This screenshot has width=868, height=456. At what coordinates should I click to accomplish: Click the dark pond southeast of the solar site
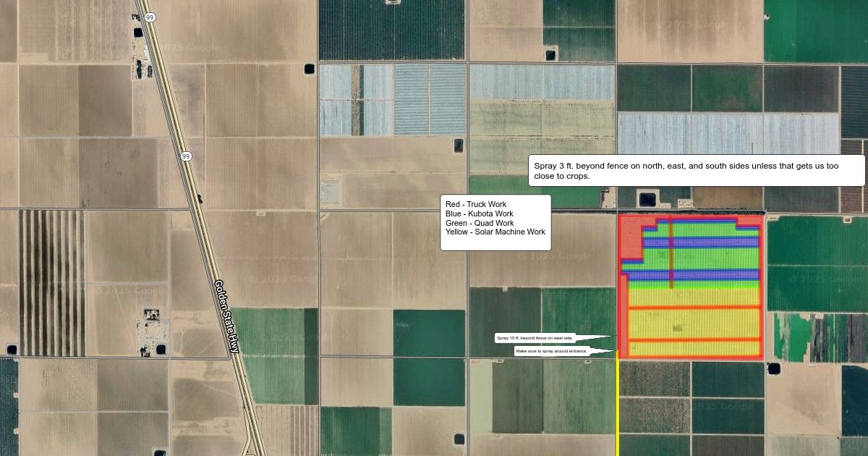775,368
